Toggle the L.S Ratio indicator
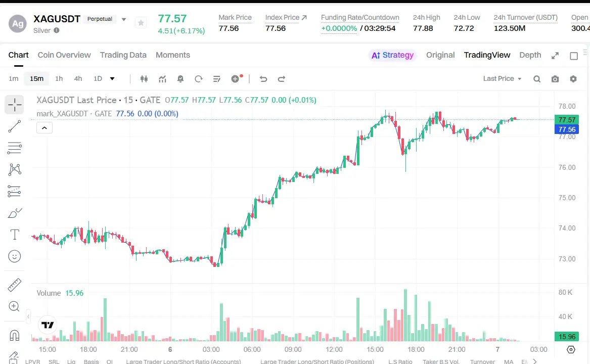 point(400,361)
